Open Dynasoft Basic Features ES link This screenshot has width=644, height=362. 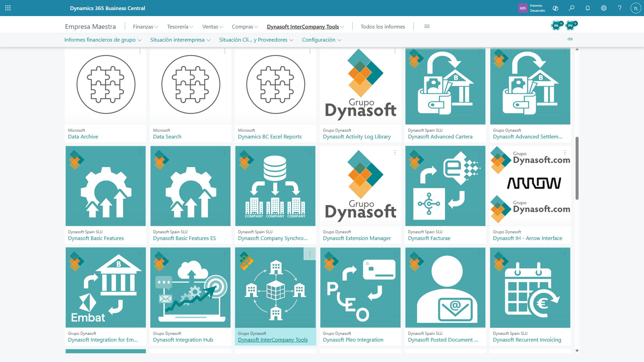pos(184,238)
